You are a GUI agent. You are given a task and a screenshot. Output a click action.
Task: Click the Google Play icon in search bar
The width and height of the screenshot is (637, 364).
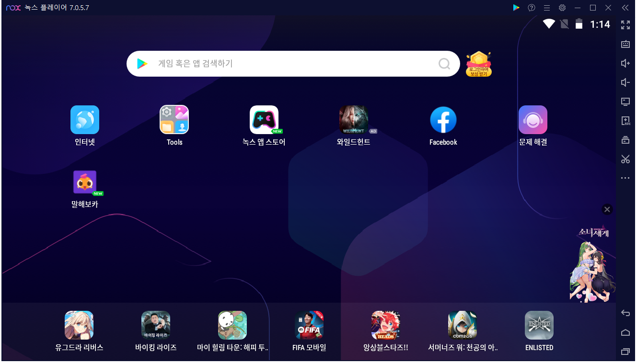click(142, 64)
